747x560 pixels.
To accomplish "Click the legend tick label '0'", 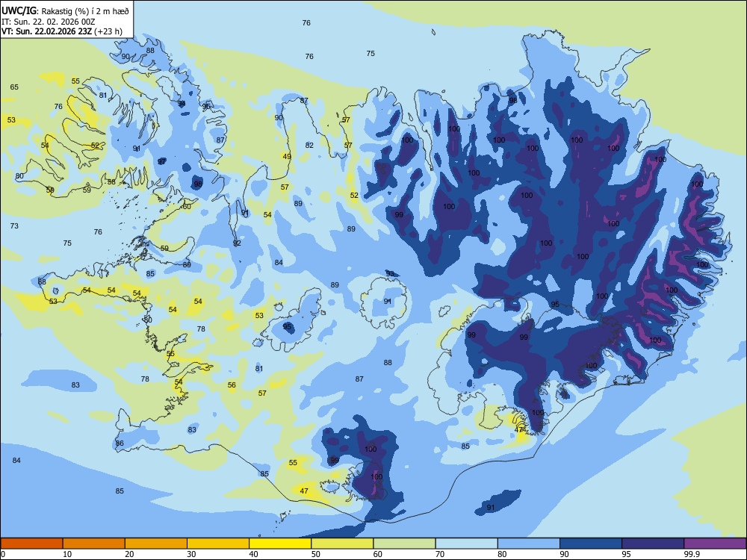I will click(x=3, y=554).
